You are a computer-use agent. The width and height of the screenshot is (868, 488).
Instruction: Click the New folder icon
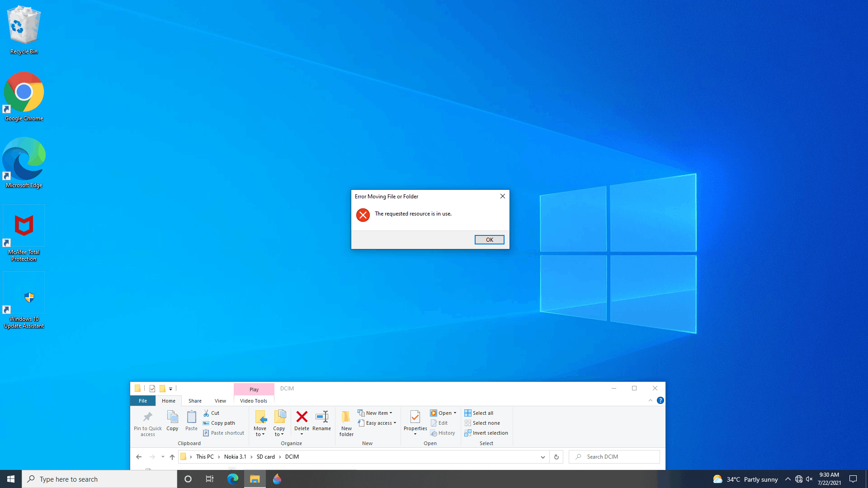[x=346, y=417]
